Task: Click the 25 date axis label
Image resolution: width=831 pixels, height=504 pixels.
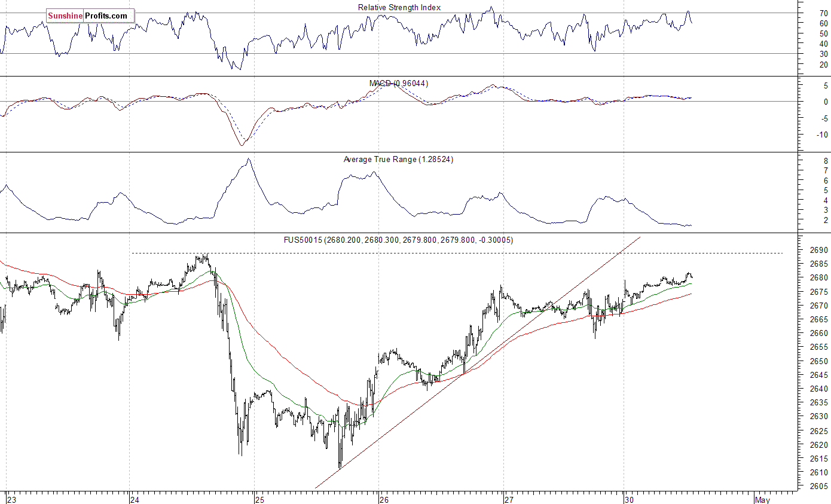Action: pyautogui.click(x=259, y=499)
